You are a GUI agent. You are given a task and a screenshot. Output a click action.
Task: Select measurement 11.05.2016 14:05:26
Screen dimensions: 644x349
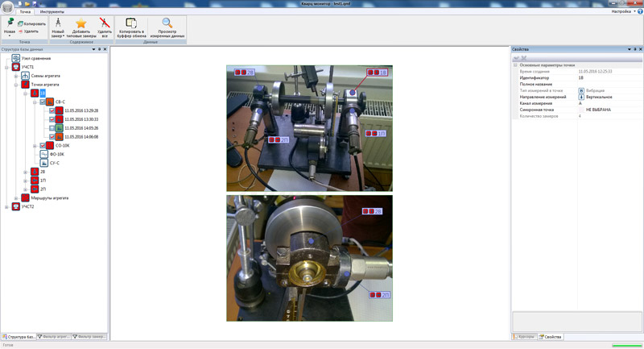click(81, 128)
